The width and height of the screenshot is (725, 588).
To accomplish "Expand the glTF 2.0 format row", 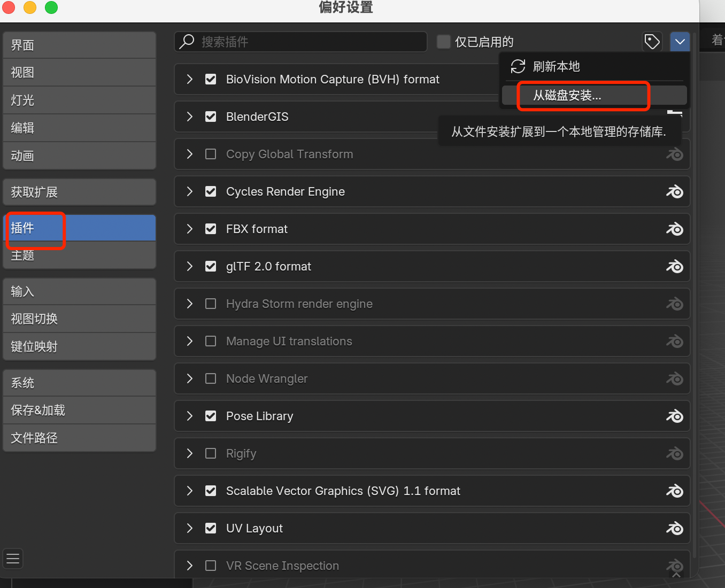I will tap(189, 266).
